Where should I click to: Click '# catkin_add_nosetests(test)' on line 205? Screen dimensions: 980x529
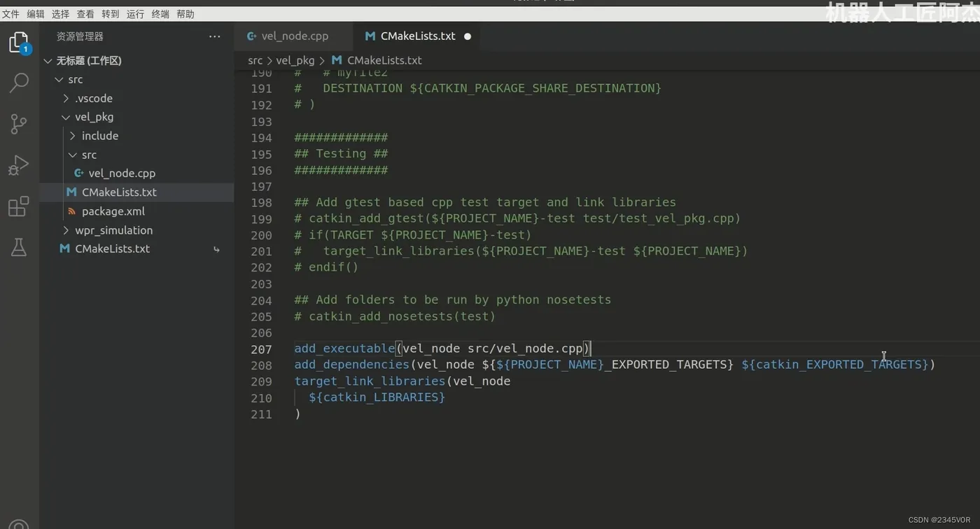pos(395,316)
